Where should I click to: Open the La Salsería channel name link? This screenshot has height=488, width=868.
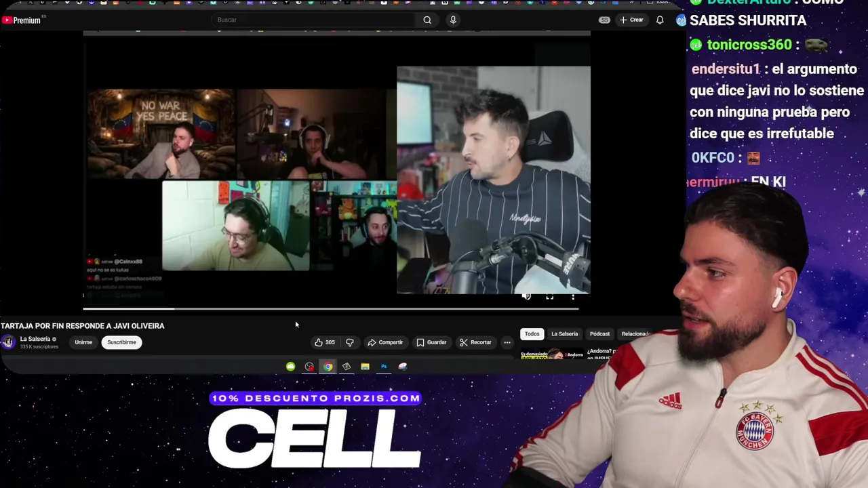tap(35, 339)
